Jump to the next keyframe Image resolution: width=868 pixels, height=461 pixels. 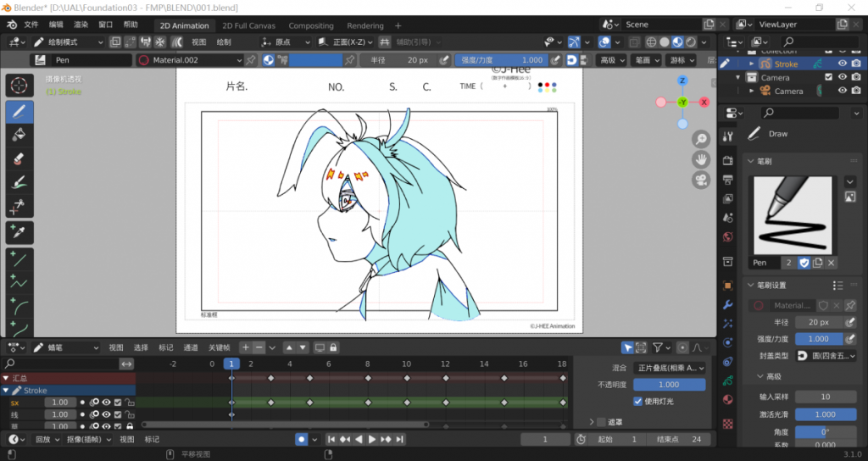(386, 440)
